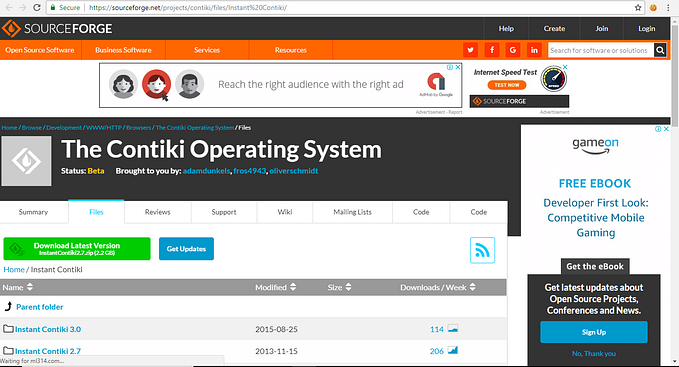Sort files by Size

(x=340, y=287)
